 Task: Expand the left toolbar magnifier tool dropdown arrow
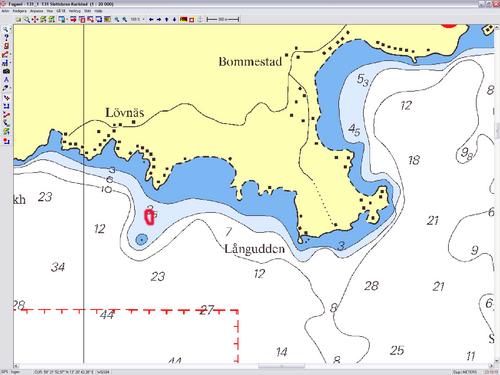(10, 29)
